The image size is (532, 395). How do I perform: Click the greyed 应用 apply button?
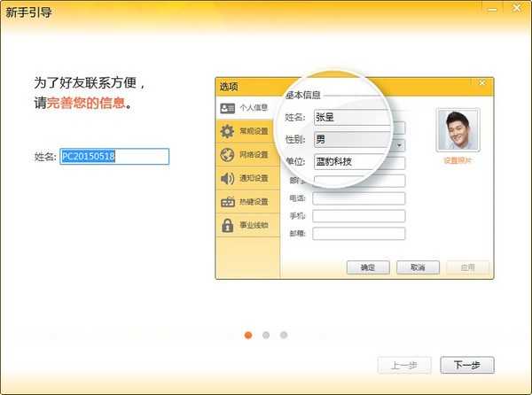[468, 267]
